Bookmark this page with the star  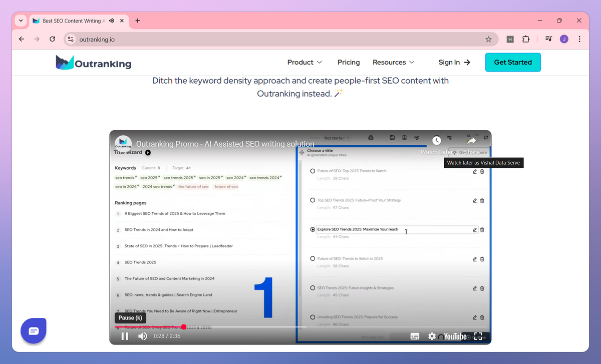(x=488, y=39)
